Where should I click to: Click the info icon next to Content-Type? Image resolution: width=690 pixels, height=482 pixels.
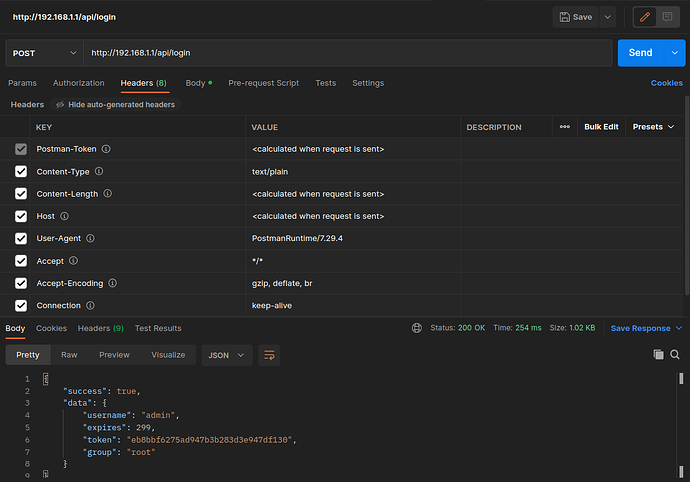99,171
